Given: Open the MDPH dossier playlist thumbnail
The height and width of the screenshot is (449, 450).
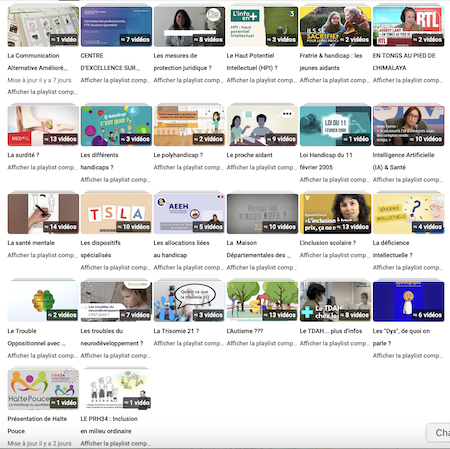Looking at the screenshot, I should [262, 214].
